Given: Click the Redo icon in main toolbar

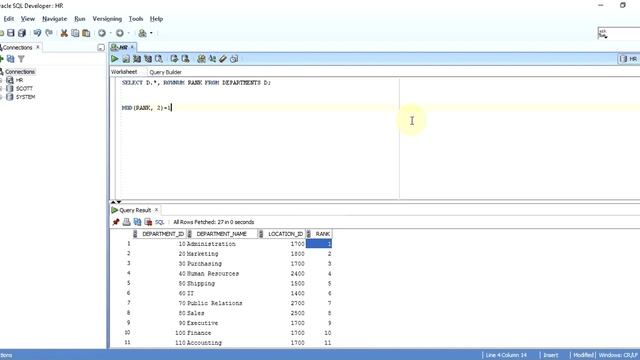Looking at the screenshot, I should (49, 33).
